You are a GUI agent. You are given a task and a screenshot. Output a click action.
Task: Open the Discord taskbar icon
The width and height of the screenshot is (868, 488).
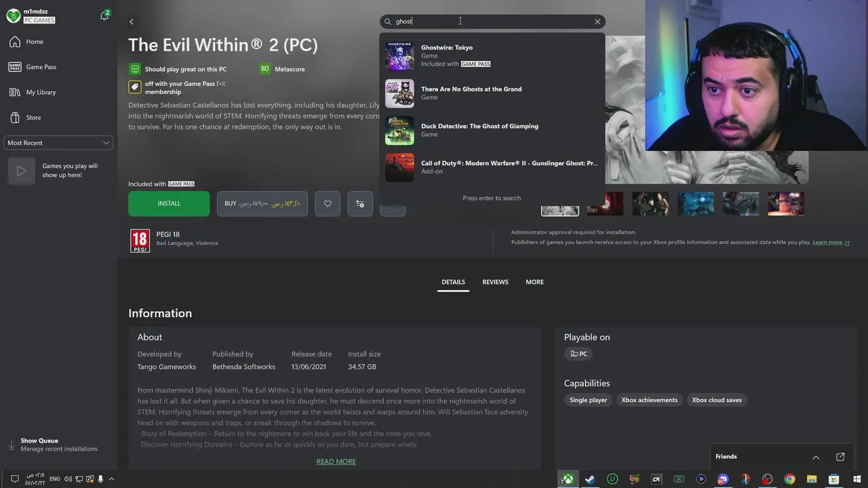point(723,479)
